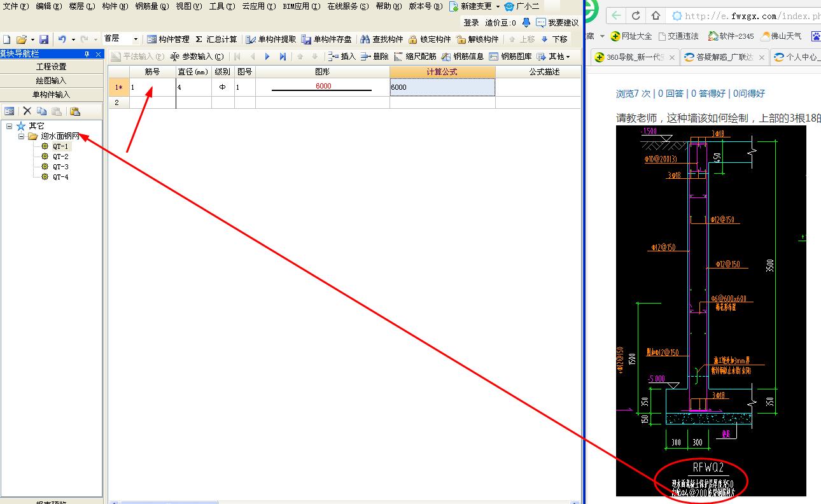Select QT-2 in component tree
Viewport: 821px width, 504px height.
click(x=60, y=157)
